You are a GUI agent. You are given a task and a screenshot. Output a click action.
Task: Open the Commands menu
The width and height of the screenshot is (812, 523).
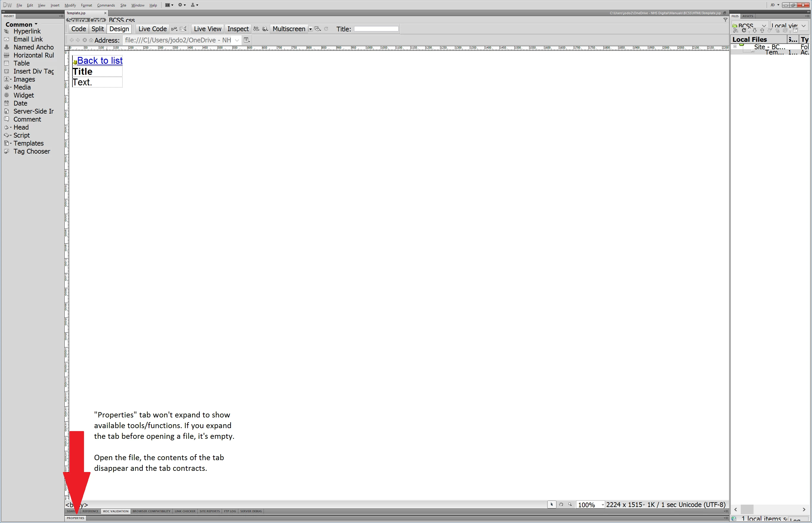[106, 5]
